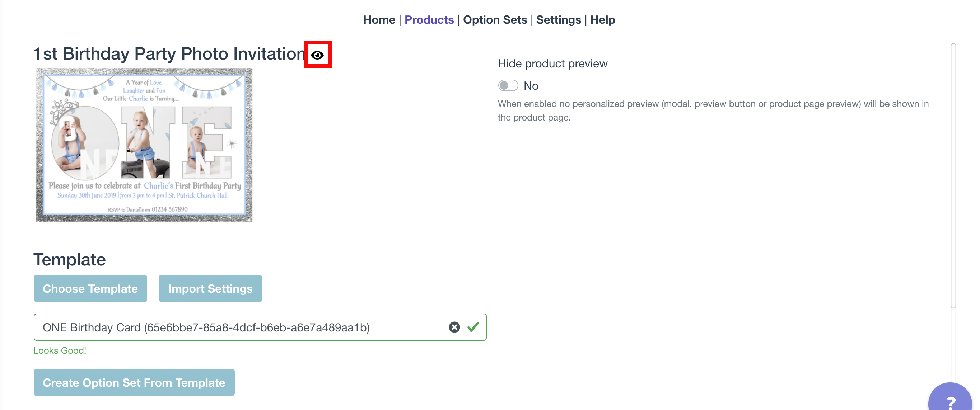Click the vertical scrollbar on the right
Image resolution: width=980 pixels, height=410 pixels.
point(953,175)
